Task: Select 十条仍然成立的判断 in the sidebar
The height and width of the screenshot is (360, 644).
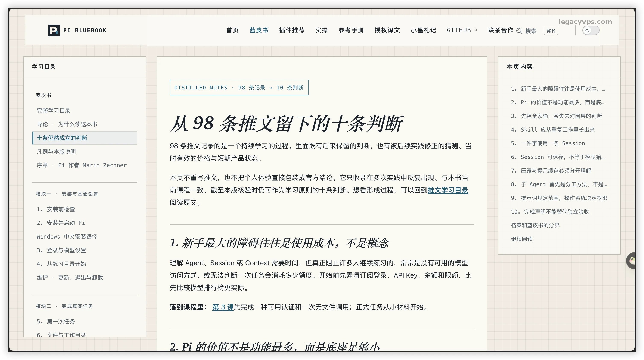Action: click(85, 138)
